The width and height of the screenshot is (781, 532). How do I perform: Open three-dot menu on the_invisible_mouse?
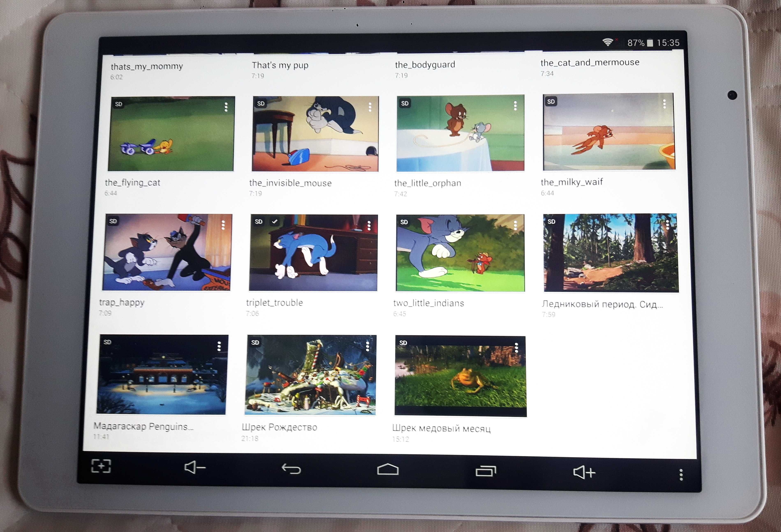click(370, 107)
